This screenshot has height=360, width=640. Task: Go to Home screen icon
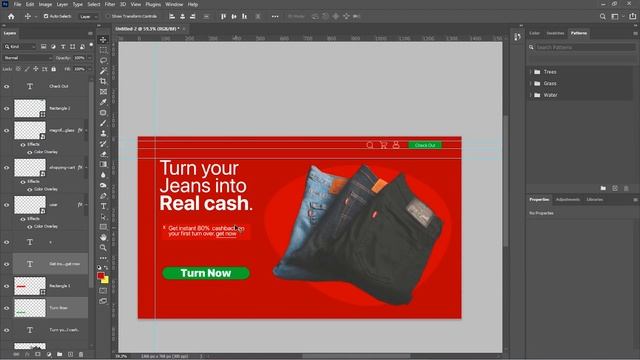[x=11, y=16]
